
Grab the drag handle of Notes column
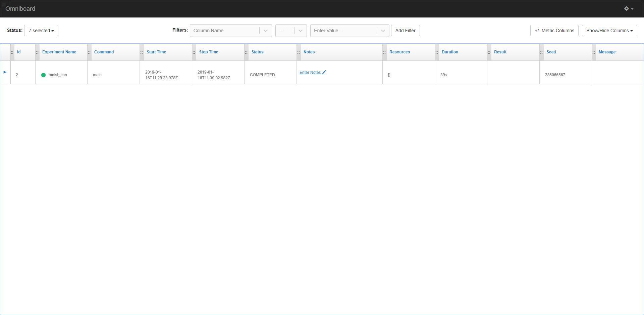point(299,52)
